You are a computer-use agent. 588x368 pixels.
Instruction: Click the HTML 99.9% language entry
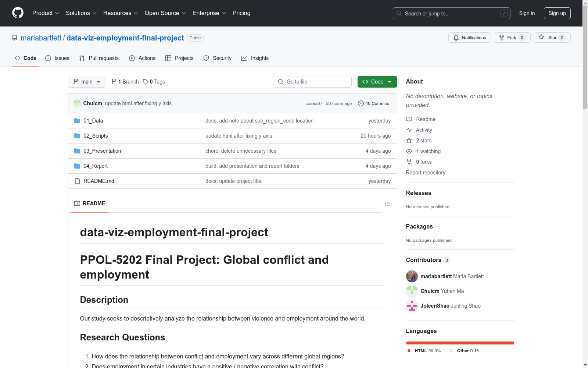[424, 351]
